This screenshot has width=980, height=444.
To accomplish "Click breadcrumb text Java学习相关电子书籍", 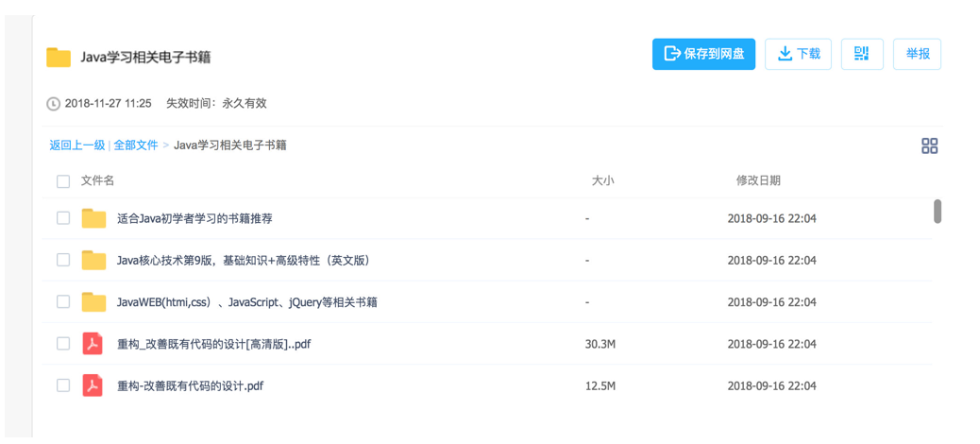I will click(230, 145).
